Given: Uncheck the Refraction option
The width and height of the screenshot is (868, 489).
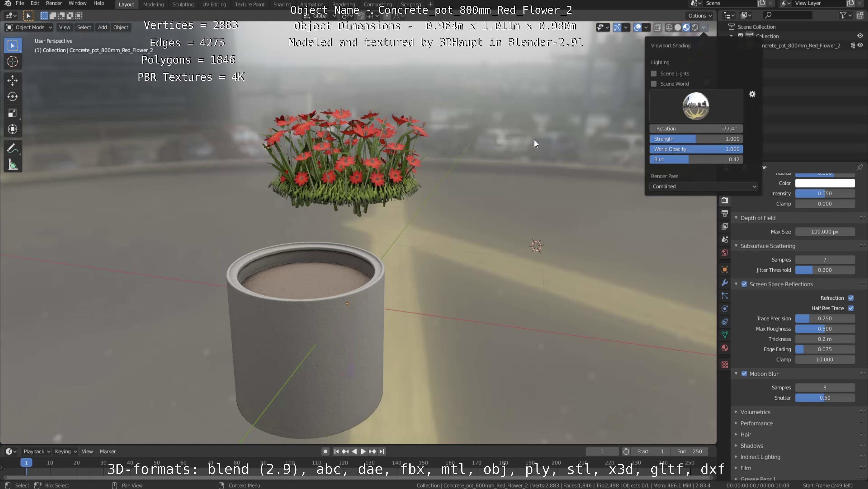Looking at the screenshot, I should pyautogui.click(x=851, y=298).
